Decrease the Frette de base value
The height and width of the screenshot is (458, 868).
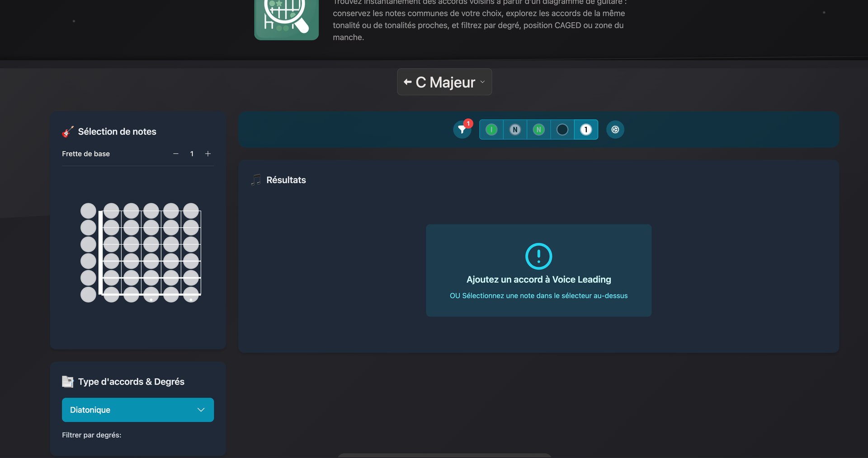[x=176, y=154]
